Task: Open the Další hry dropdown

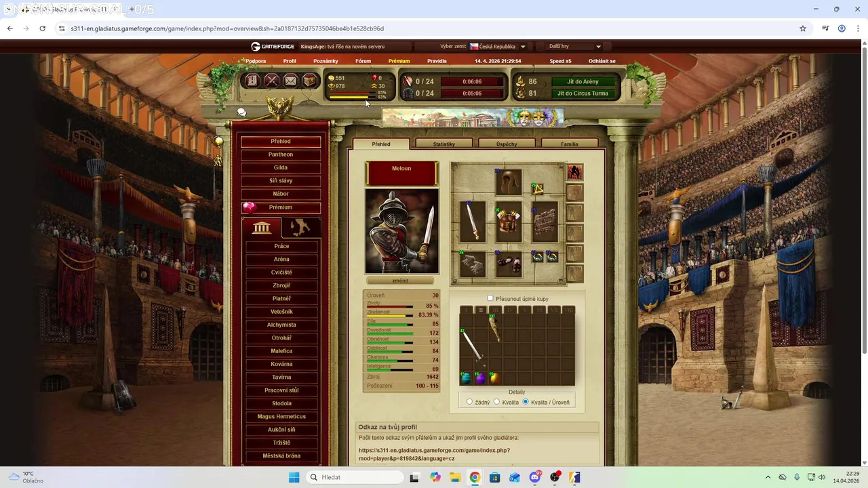Action: point(574,47)
